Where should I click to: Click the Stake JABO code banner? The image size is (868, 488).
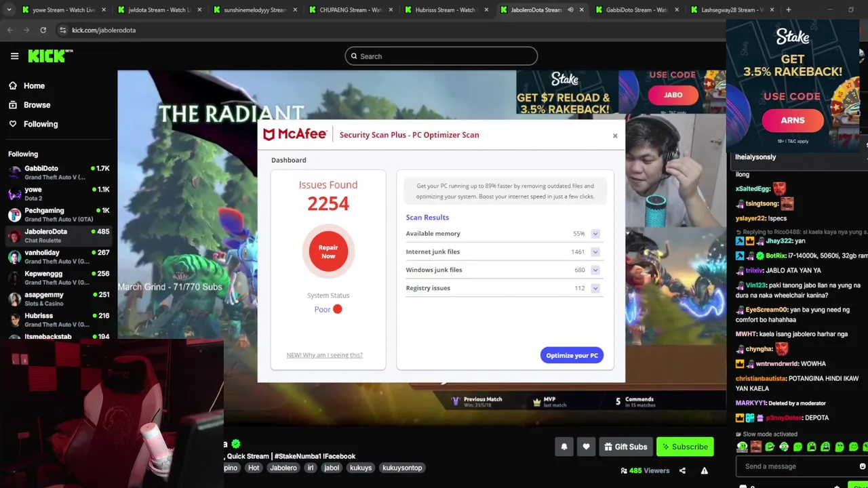(x=672, y=92)
